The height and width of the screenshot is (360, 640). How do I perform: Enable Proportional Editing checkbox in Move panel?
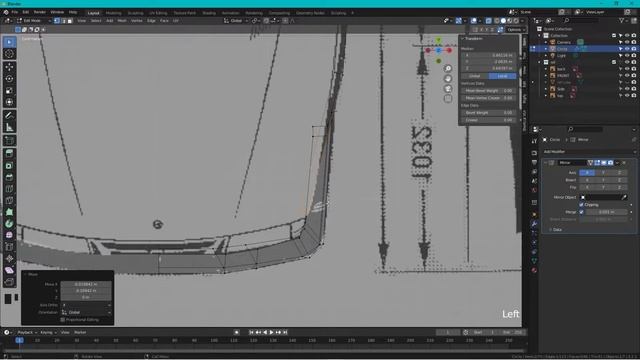coord(62,320)
